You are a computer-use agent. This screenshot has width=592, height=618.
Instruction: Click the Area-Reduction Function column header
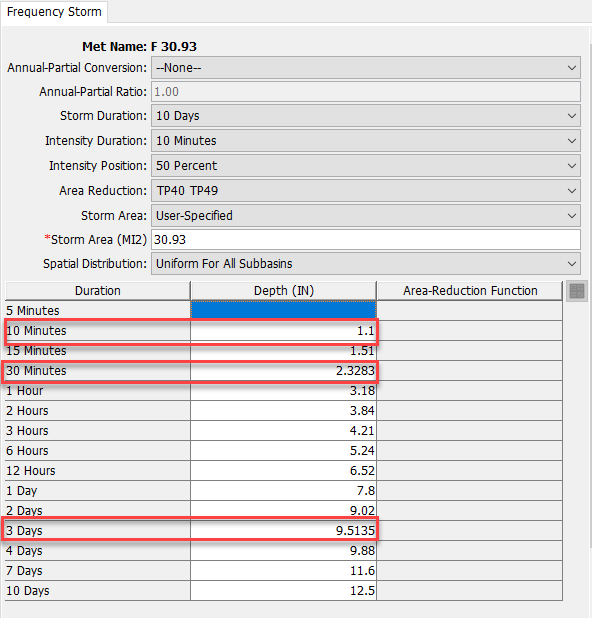tap(470, 291)
